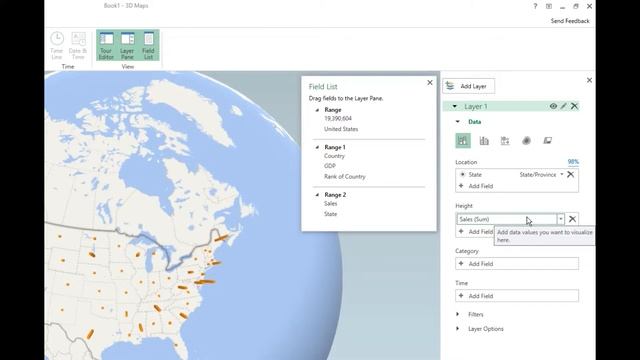
Task: Collapse the Range 1 group
Action: coord(317,147)
